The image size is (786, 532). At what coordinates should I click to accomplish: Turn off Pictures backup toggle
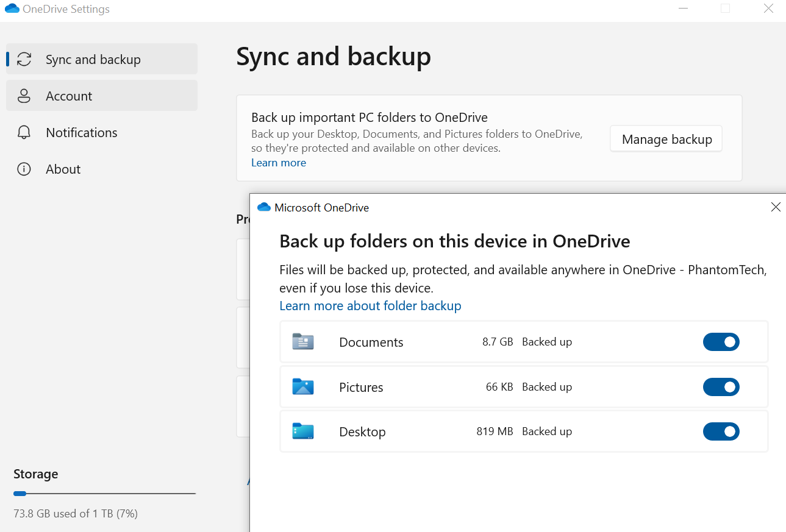pyautogui.click(x=721, y=387)
